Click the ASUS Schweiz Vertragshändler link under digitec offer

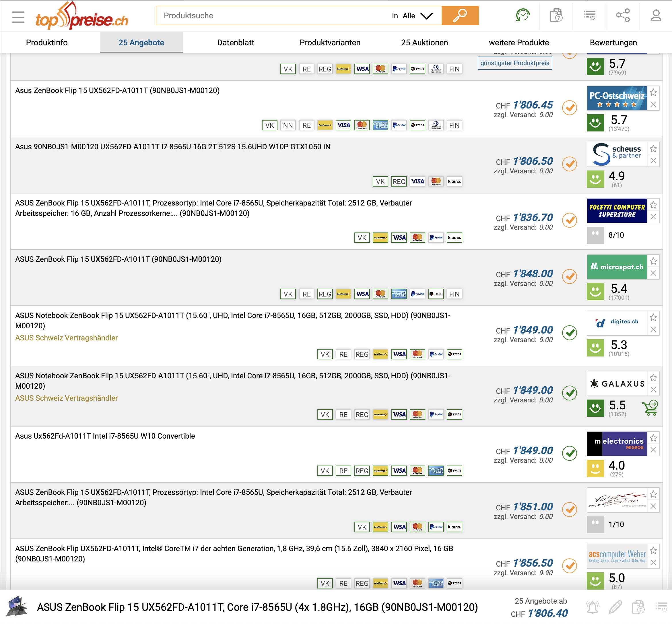point(67,338)
